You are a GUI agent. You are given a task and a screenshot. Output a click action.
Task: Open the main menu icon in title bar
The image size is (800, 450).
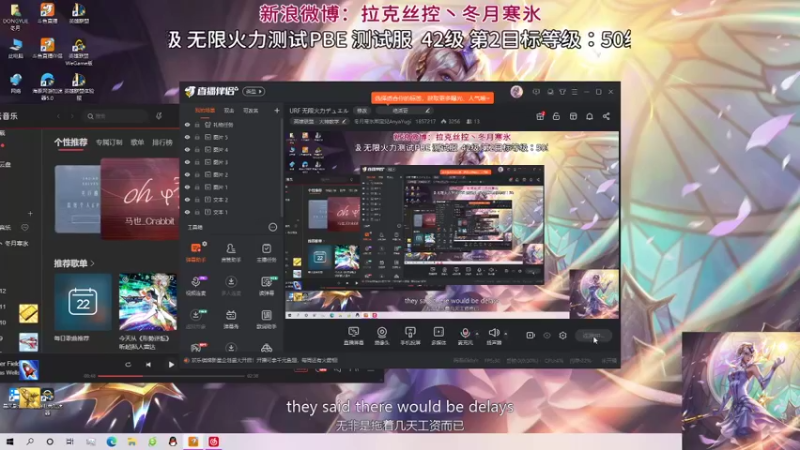click(x=574, y=92)
